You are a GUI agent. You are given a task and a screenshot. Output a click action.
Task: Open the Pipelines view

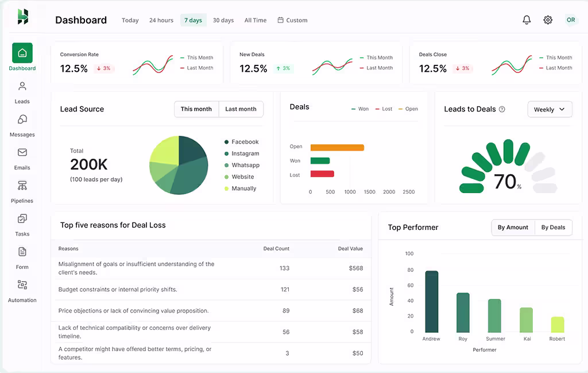pos(21,193)
